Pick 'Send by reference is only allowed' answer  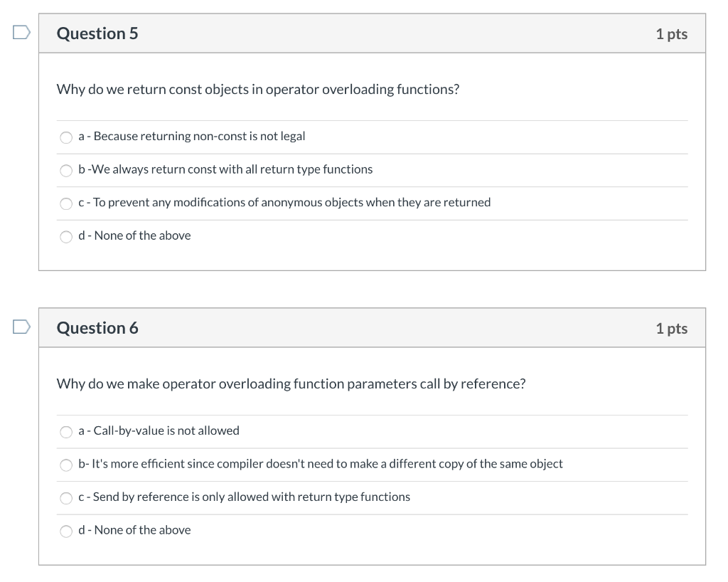tap(66, 498)
